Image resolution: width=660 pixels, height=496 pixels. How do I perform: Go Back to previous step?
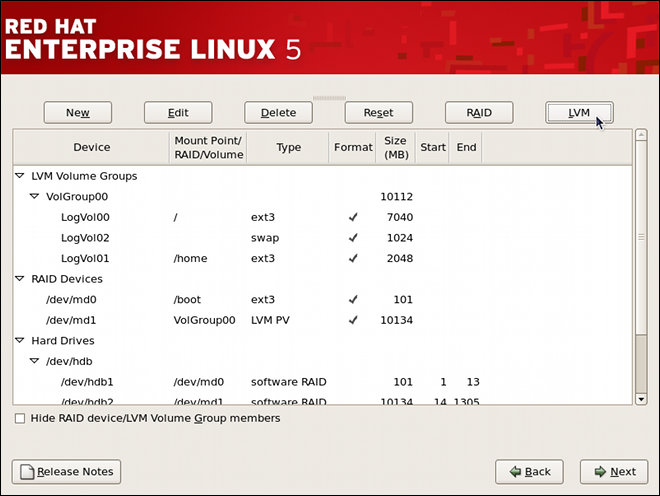(529, 472)
